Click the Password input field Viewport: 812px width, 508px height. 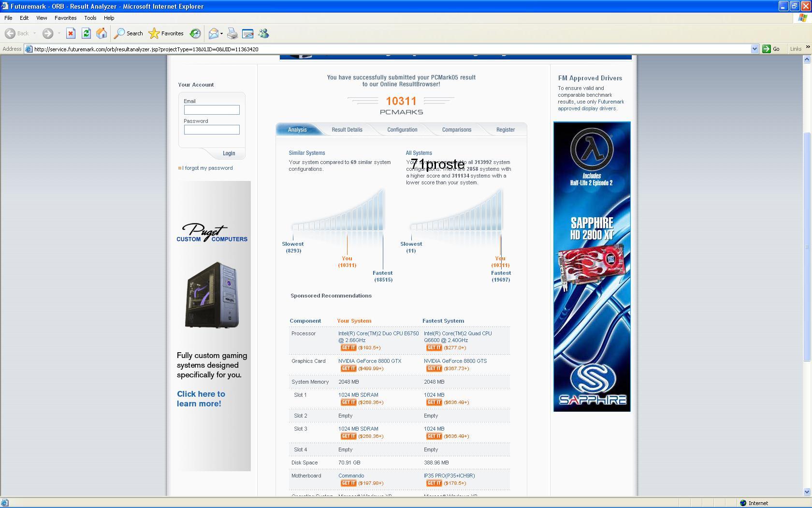pos(212,130)
